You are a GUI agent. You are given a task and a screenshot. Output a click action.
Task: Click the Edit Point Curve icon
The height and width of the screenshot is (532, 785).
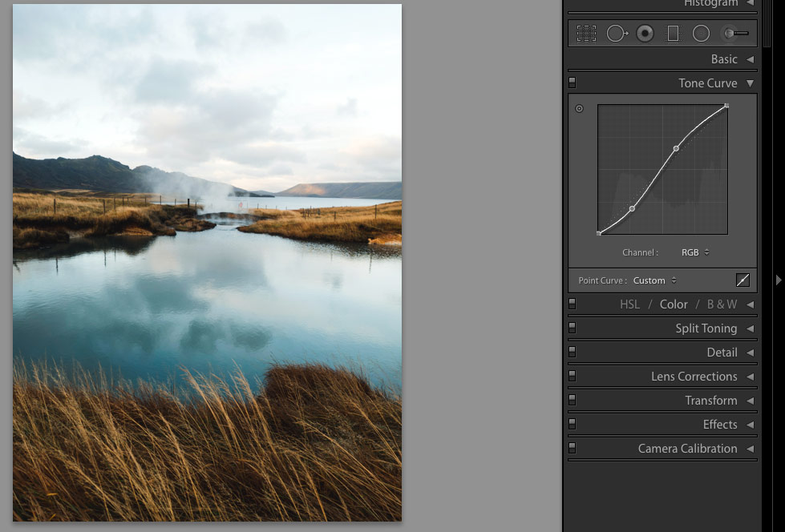click(743, 280)
